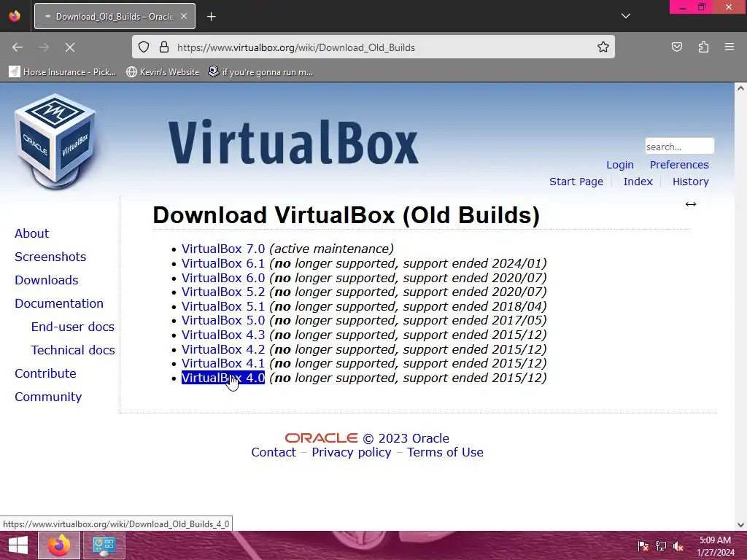Viewport: 747px width, 560px height.
Task: Open VirtualBox 6.1 builds link
Action: click(223, 263)
